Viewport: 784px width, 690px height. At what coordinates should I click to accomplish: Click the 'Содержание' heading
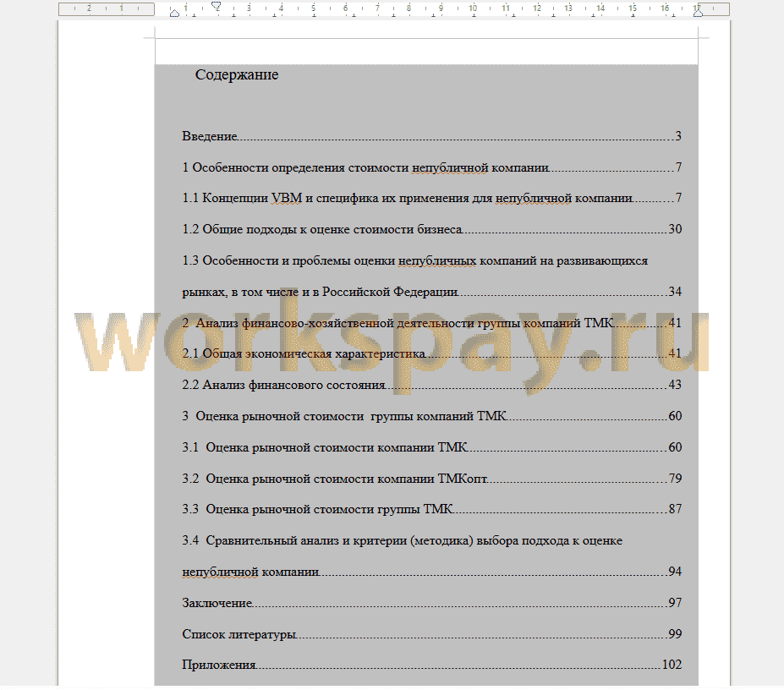(237, 74)
